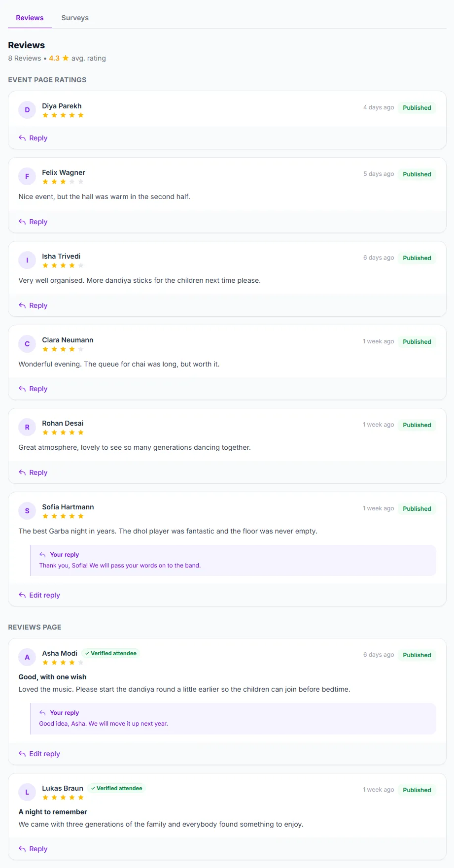Viewport: 454px width, 868px height.
Task: Switch to the Surveys tab
Action: [75, 18]
